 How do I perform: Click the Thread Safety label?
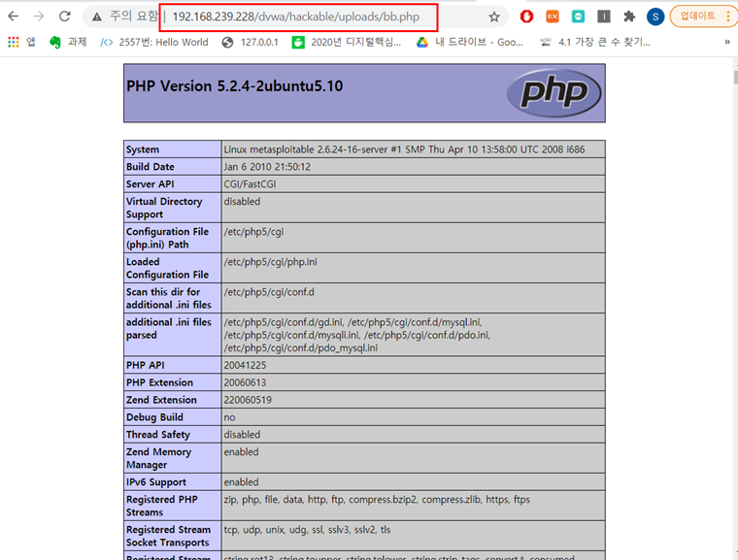[157, 435]
